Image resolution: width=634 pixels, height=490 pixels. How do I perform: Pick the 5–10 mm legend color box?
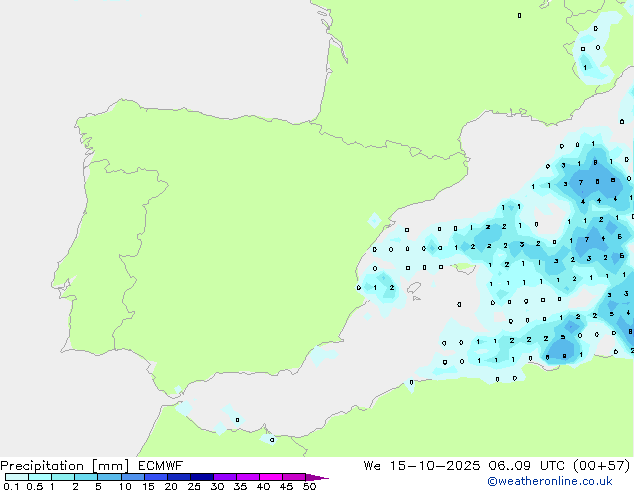pyautogui.click(x=109, y=477)
